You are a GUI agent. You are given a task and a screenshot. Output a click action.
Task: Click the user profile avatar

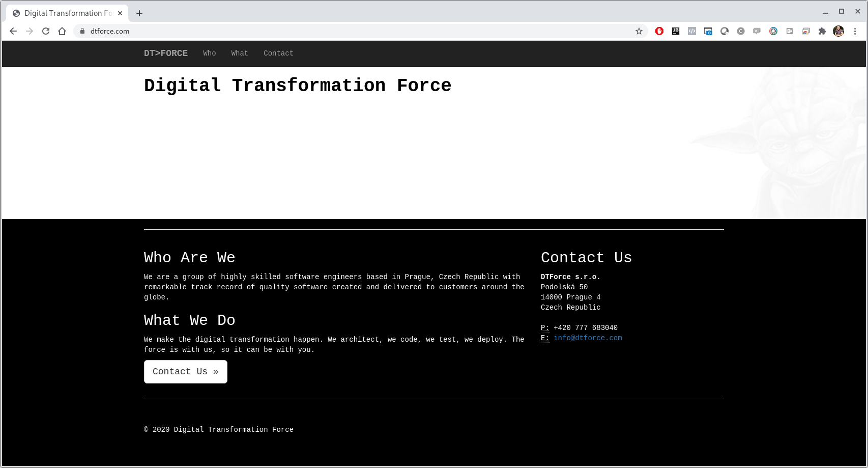point(838,31)
